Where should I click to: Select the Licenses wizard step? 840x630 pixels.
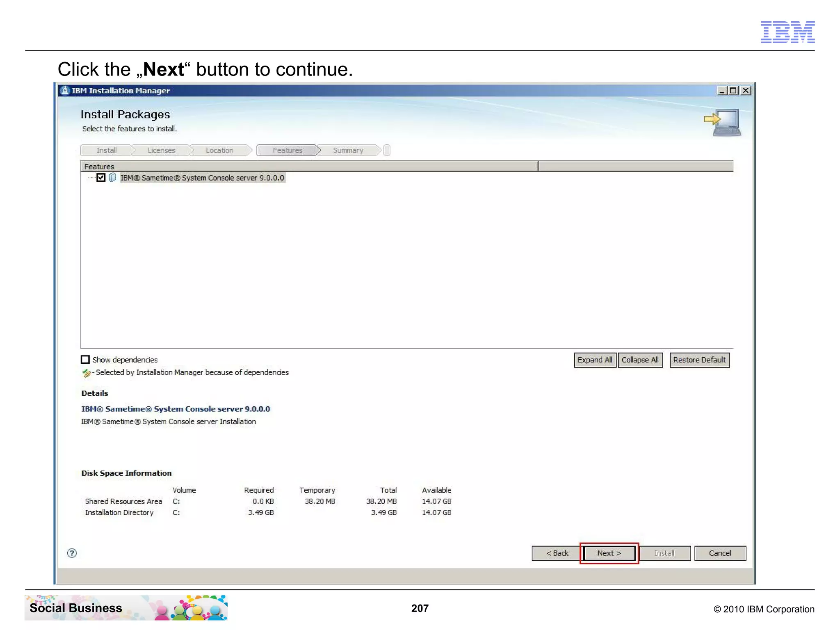tap(162, 150)
